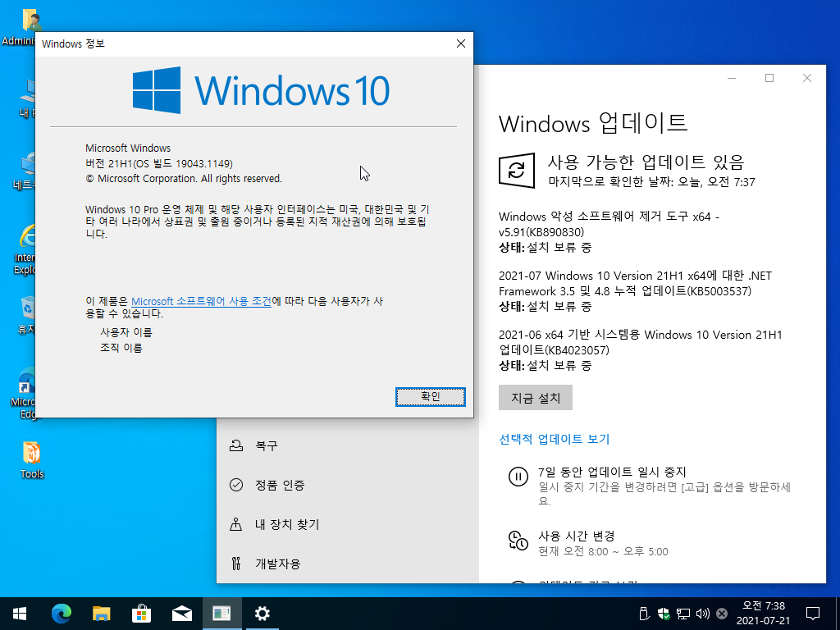Viewport: 840px width, 630px height.
Task: Click the KB5003537 .NET Framework update entry
Action: [636, 291]
